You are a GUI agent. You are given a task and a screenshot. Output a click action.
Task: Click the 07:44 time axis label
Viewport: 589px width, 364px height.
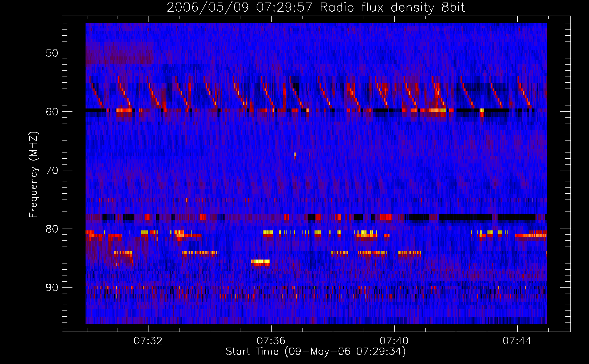point(517,341)
